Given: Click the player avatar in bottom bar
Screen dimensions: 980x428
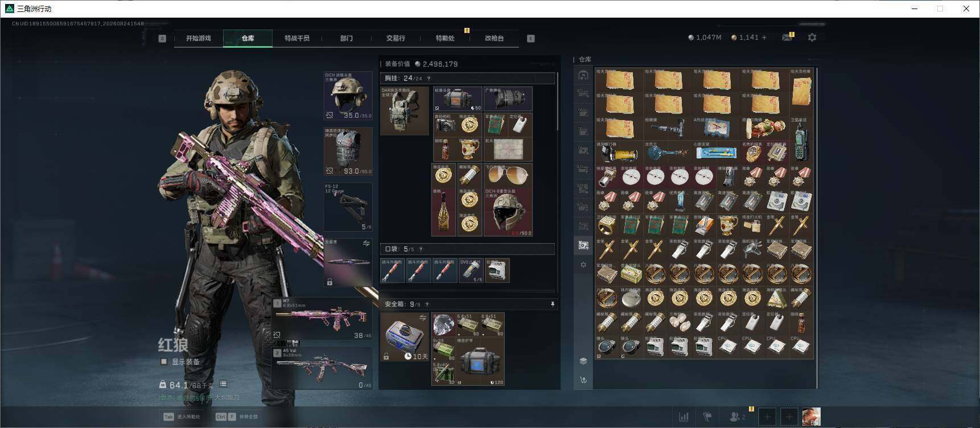Looking at the screenshot, I should click(811, 417).
